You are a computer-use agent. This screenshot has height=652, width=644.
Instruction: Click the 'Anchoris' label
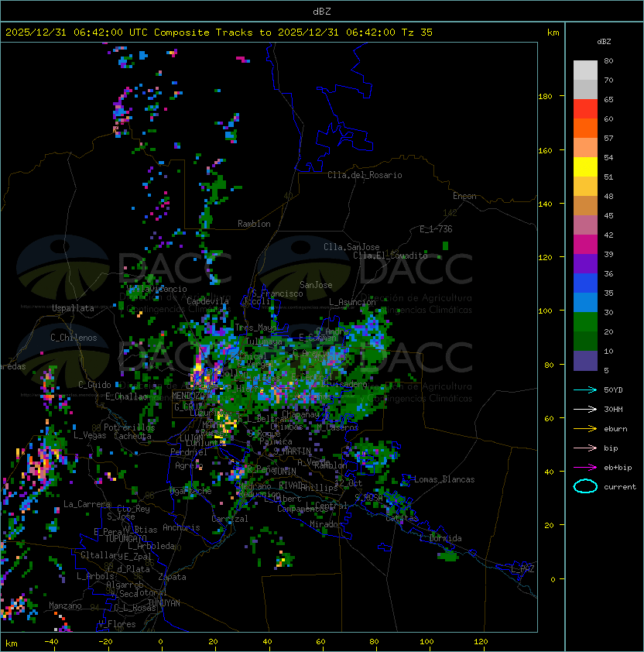(x=181, y=527)
